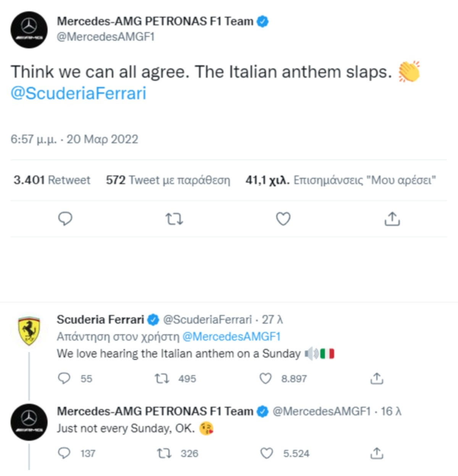Reply to "Just not every Sunday" tweet

pyautogui.click(x=64, y=453)
